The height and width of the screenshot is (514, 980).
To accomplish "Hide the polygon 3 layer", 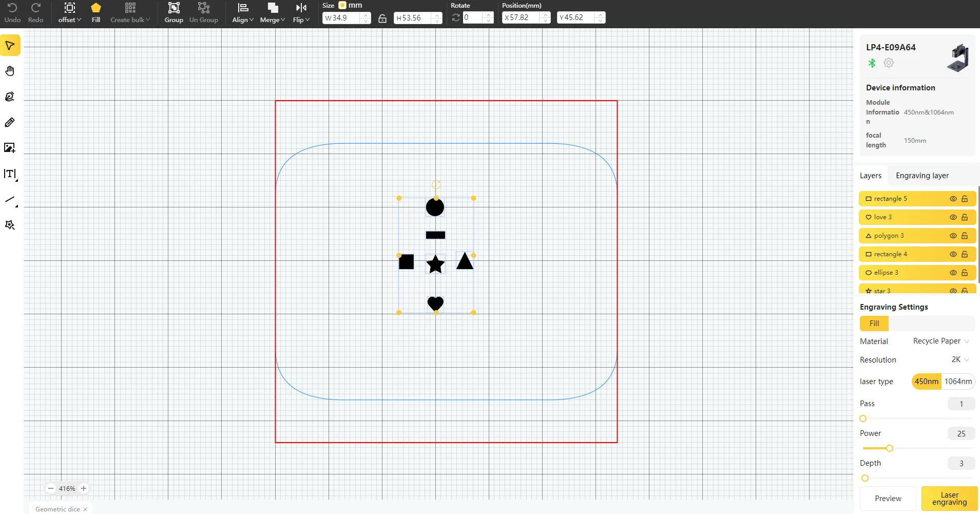I will click(x=953, y=236).
